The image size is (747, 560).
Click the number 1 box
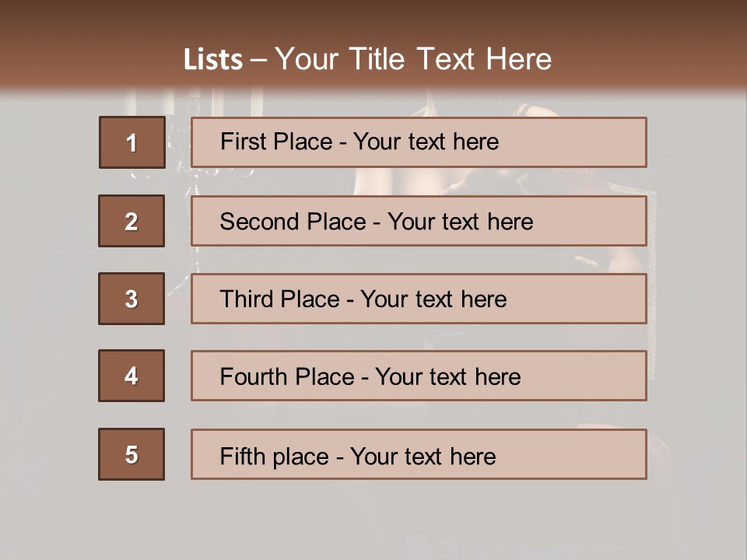coord(132,142)
